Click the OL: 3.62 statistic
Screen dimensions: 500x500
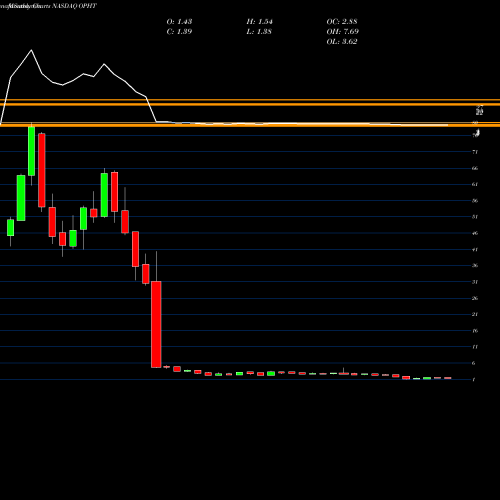tap(342, 42)
